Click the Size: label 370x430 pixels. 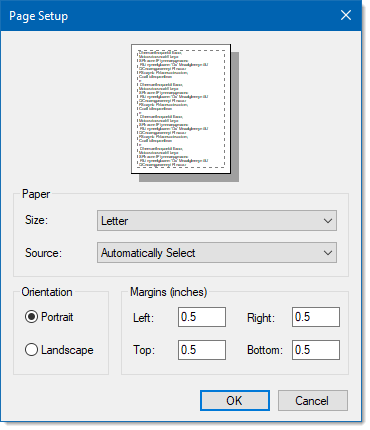tap(36, 220)
